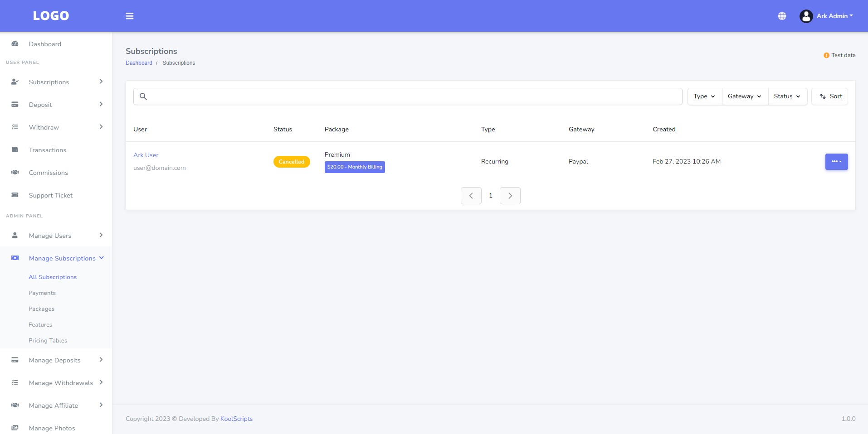Open the Dashboard from the sidebar icon

15,43
